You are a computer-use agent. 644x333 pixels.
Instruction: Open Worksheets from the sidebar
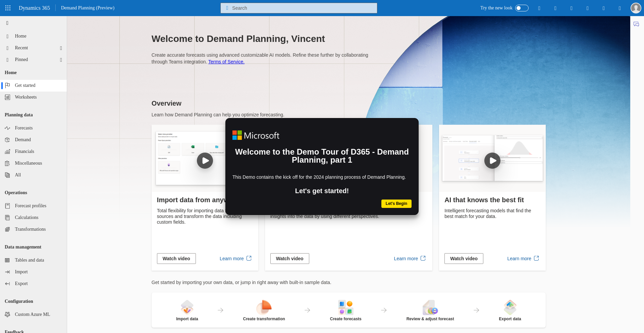[33, 97]
